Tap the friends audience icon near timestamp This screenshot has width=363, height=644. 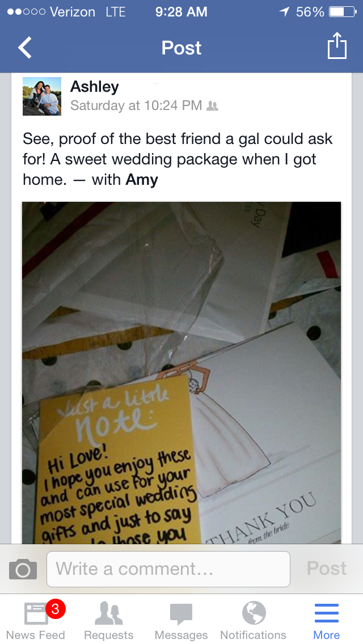coord(212,106)
